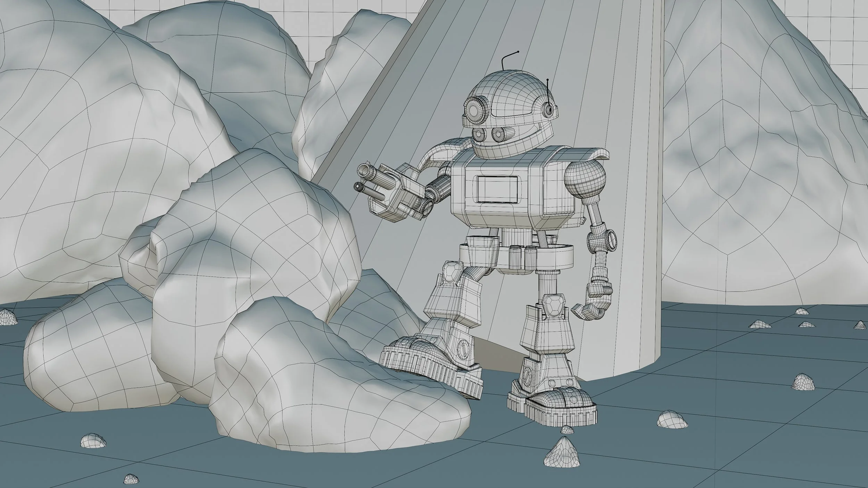This screenshot has height=488, width=868.
Task: Select the spherical shoulder joint
Action: (x=585, y=180)
